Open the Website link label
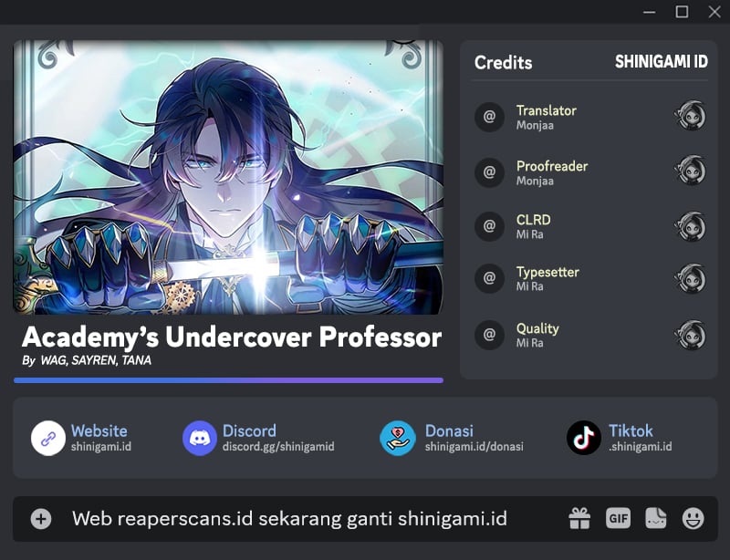730x560 pixels. (99, 430)
